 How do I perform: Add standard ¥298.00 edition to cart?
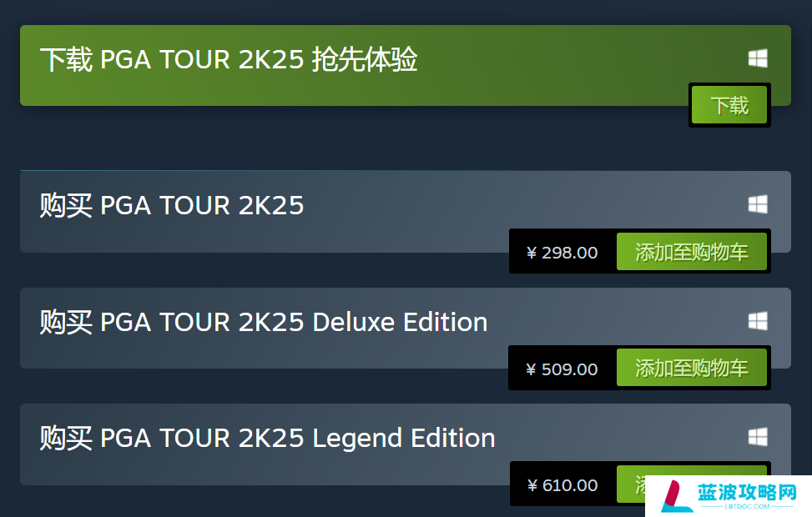(691, 252)
